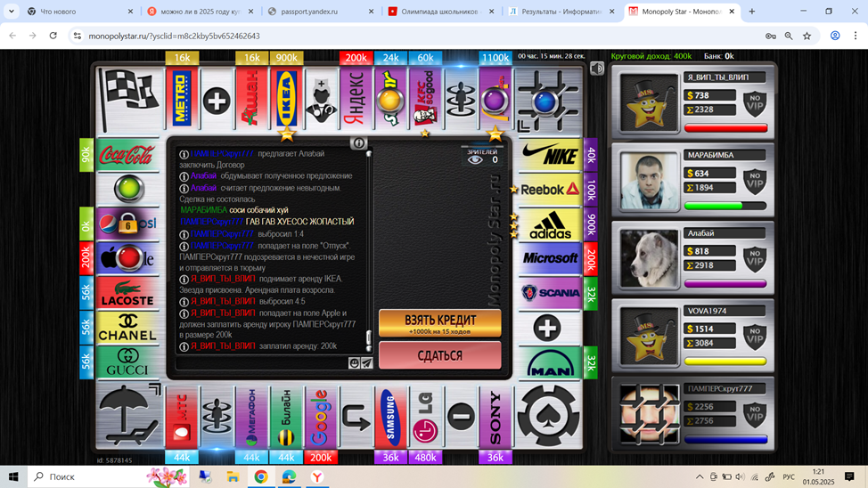Viewport: 868px width, 488px height.
Task: Click the Gucci property cell
Action: point(127,362)
